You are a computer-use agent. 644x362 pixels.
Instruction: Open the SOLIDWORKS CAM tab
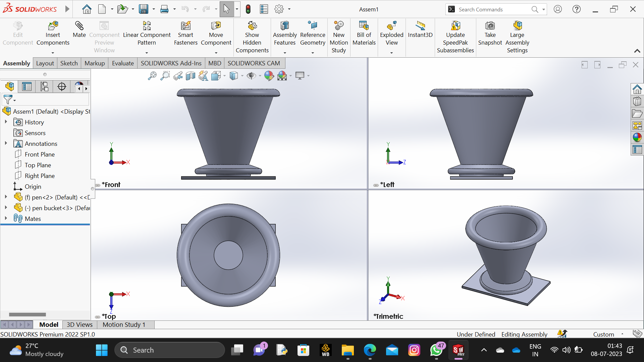tap(254, 63)
